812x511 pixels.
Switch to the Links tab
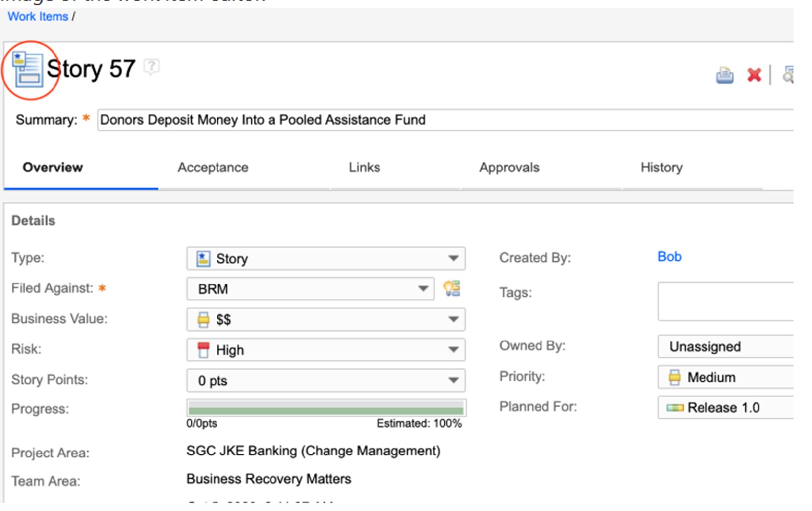click(364, 168)
